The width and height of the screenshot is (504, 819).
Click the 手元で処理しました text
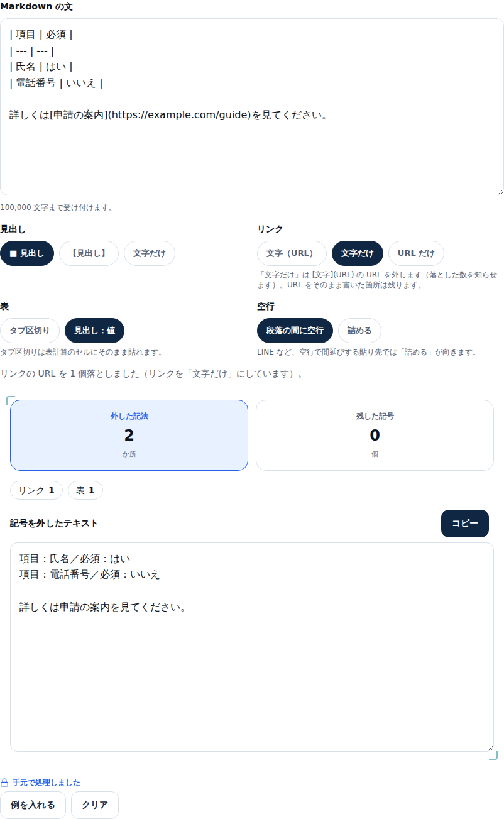[x=47, y=783]
